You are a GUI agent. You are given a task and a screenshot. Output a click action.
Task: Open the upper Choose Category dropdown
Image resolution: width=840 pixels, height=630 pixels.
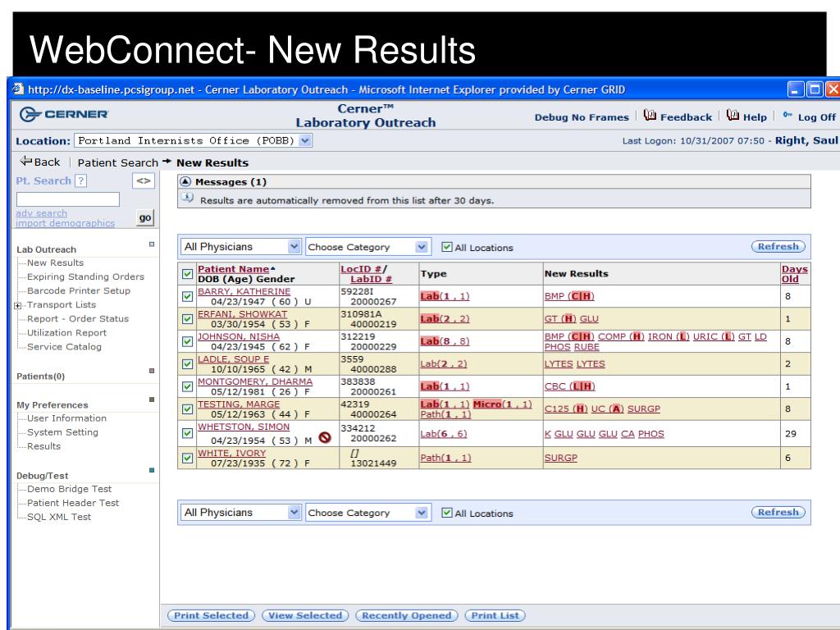(x=367, y=247)
